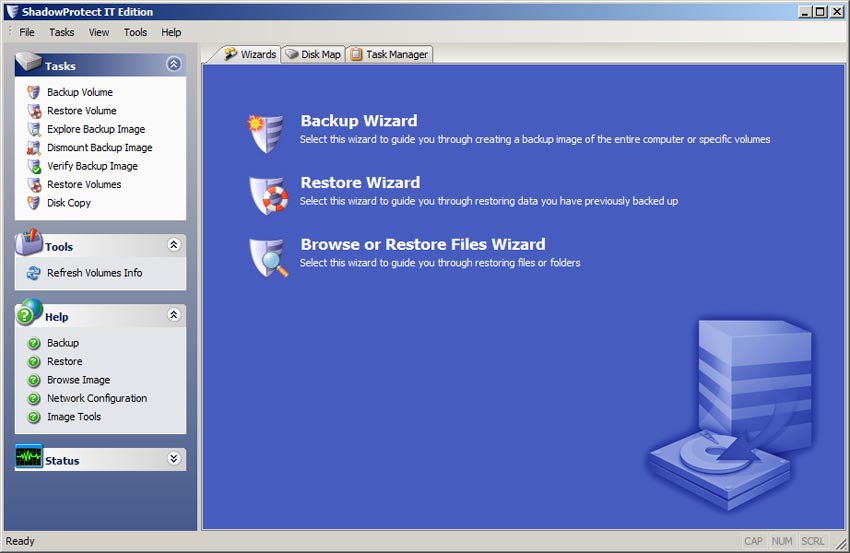Viewport: 850px width, 553px height.
Task: Click the SCRL indicator in status bar
Action: coord(813,541)
